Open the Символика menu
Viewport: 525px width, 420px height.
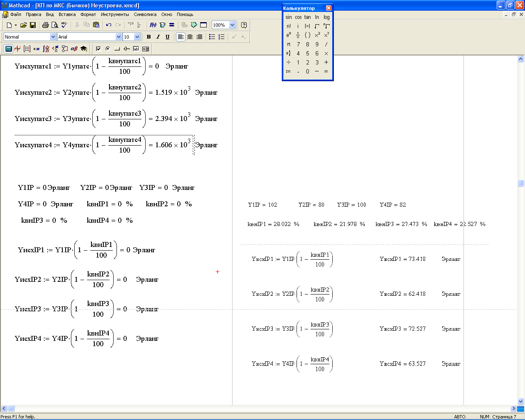pyautogui.click(x=145, y=14)
